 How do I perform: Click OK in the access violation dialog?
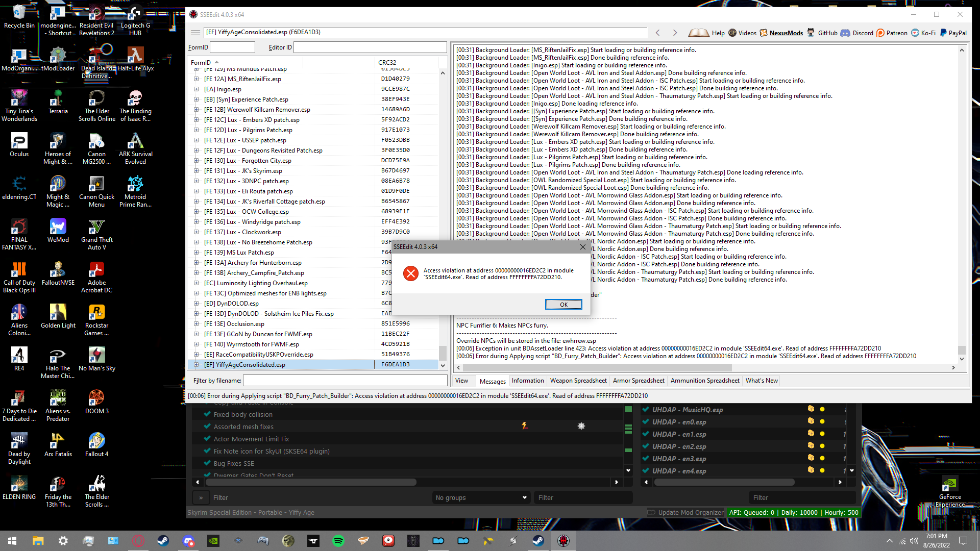coord(563,305)
